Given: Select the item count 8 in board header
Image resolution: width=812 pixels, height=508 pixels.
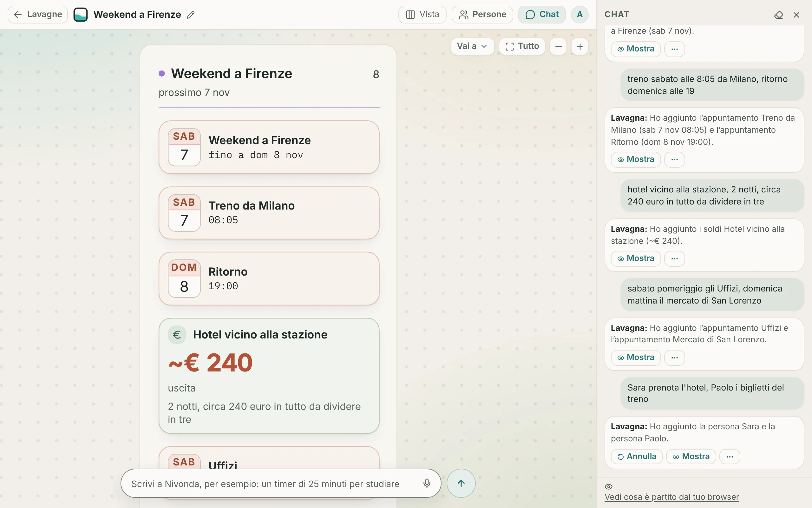Looking at the screenshot, I should 376,74.
